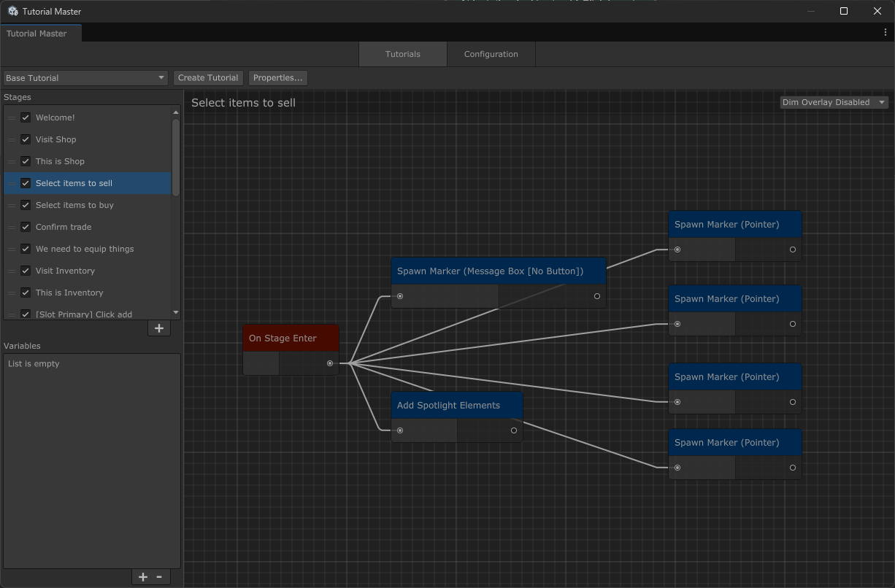Click drag handle of Visit Shop stage

tap(12, 139)
